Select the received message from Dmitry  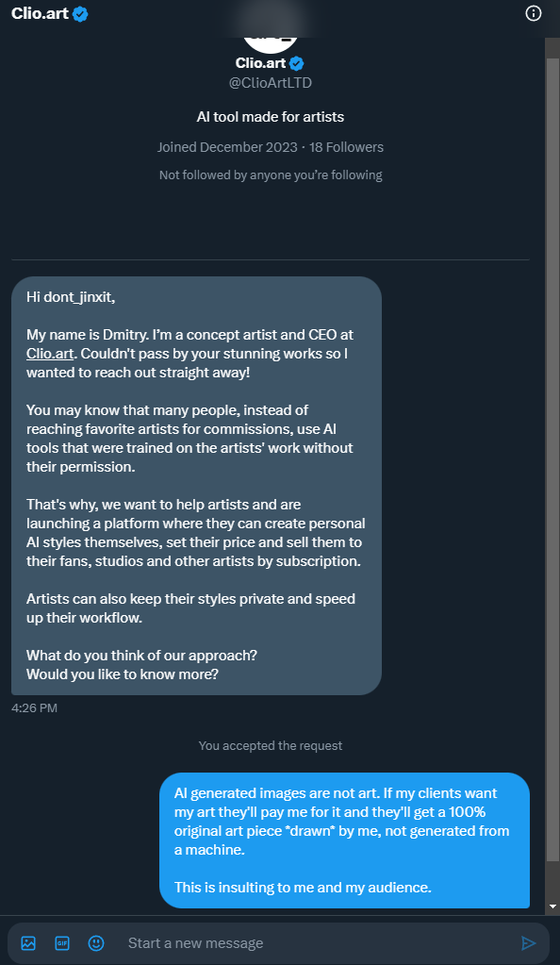[x=196, y=486]
